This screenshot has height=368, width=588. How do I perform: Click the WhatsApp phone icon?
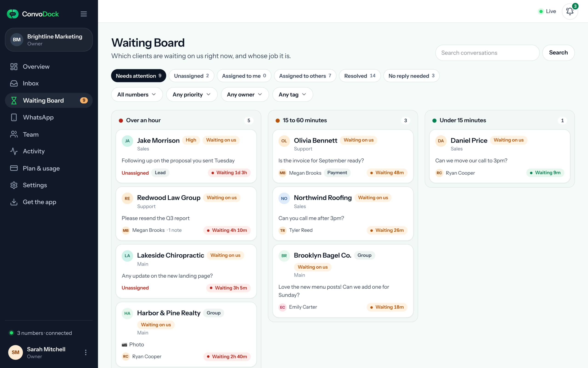click(14, 117)
